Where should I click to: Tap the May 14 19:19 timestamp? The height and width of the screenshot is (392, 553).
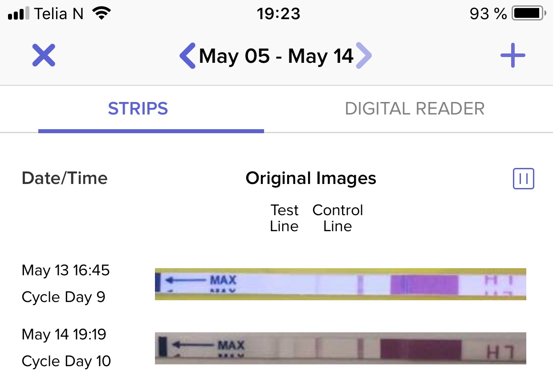(x=64, y=335)
